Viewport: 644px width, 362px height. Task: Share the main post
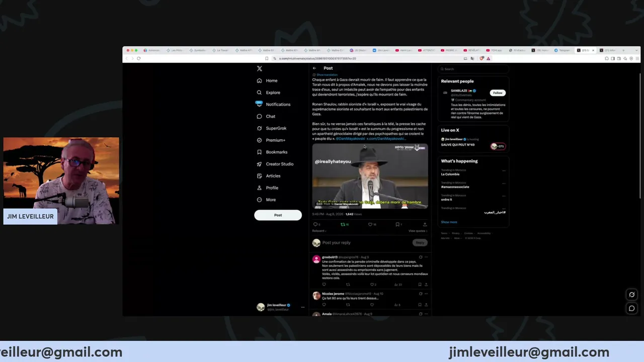[x=425, y=224]
